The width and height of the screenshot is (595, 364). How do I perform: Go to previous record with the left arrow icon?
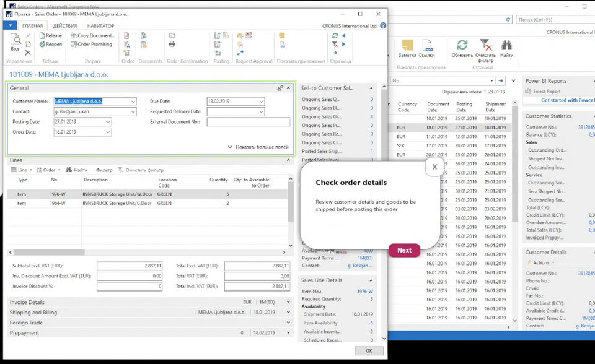[344, 36]
